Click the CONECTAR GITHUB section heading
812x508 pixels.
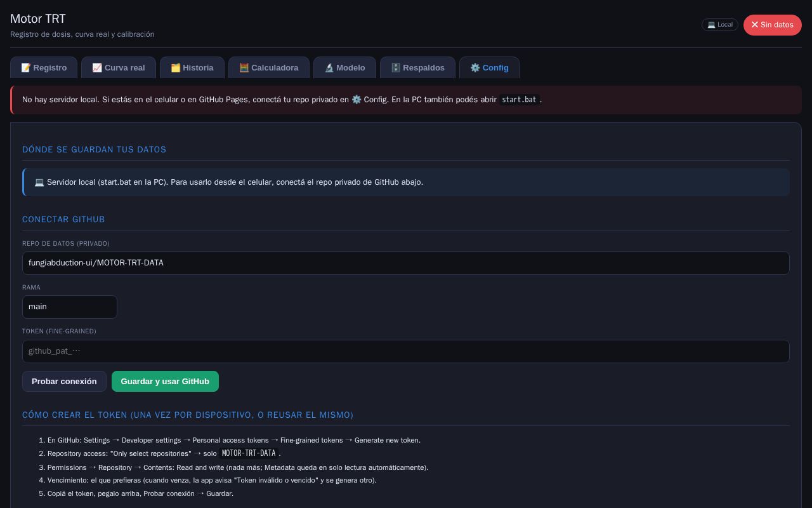coord(63,219)
